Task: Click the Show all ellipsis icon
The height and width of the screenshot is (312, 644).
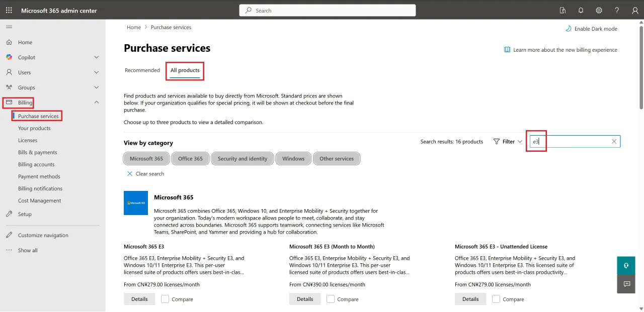Action: (9, 250)
